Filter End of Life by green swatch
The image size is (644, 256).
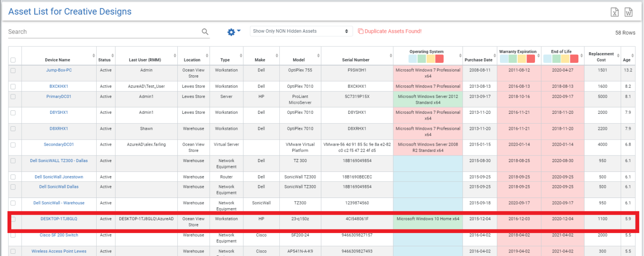[x=557, y=58]
